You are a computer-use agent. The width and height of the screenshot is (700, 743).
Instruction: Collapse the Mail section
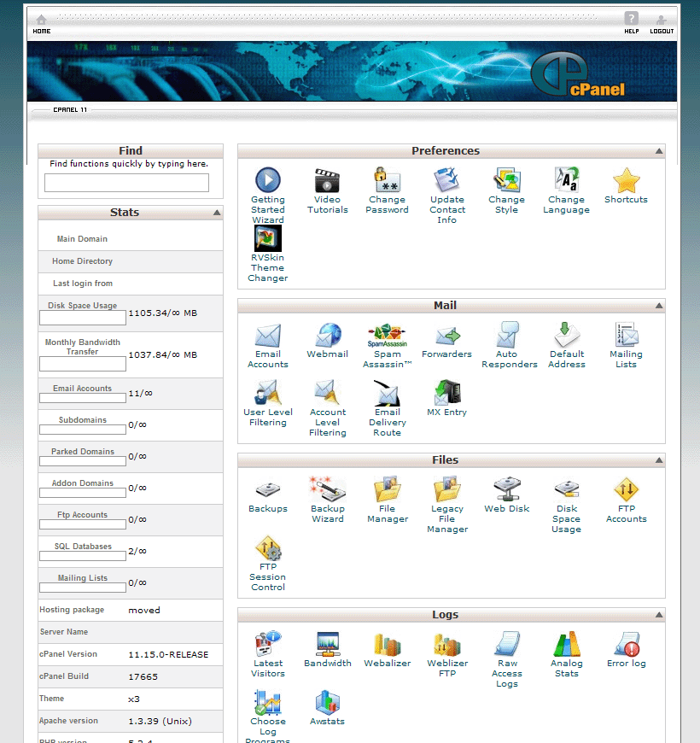[659, 306]
